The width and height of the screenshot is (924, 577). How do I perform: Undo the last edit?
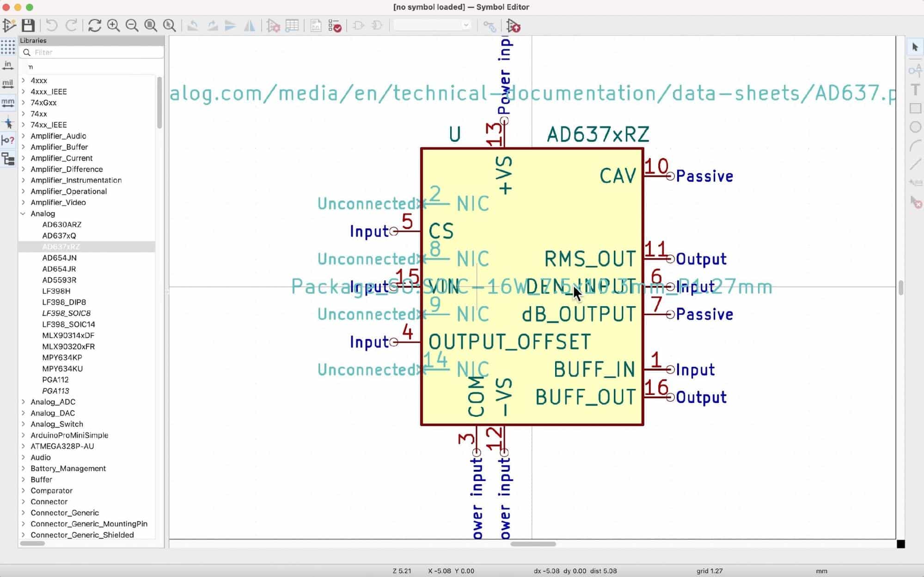click(52, 25)
